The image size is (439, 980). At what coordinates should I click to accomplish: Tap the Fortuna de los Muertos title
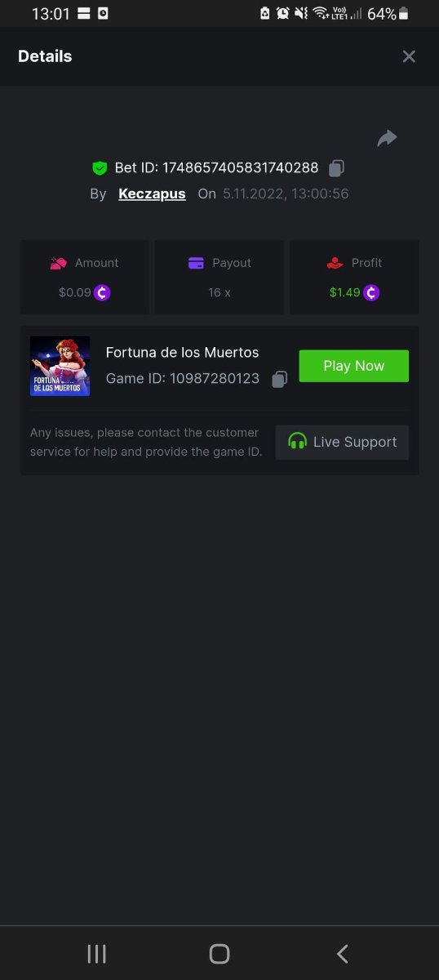click(x=183, y=353)
